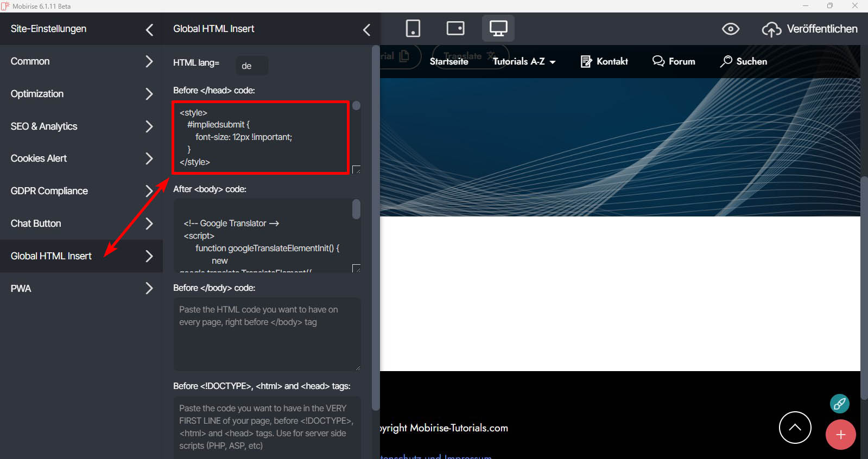Screen dimensions: 868x459
Task: Switch to mobile phone preview icon
Action: [413, 28]
